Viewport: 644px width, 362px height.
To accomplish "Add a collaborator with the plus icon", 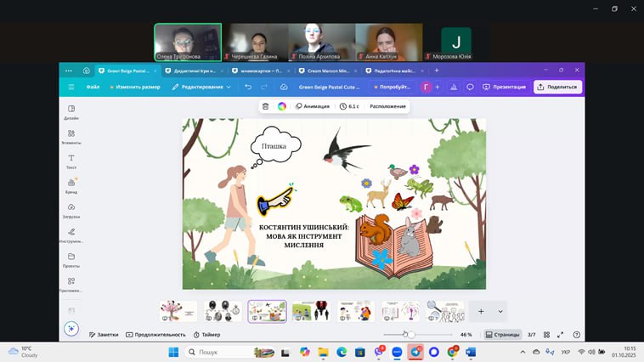I will [438, 88].
